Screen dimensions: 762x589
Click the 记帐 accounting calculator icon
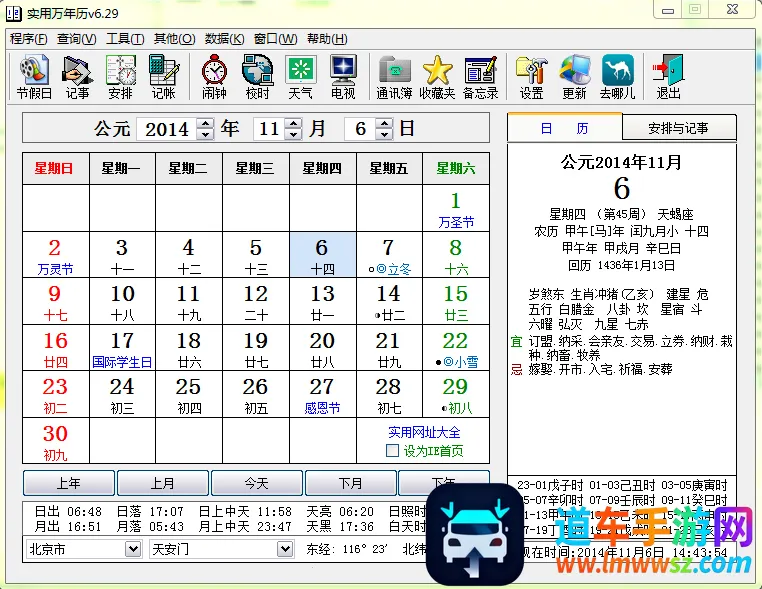click(x=163, y=76)
